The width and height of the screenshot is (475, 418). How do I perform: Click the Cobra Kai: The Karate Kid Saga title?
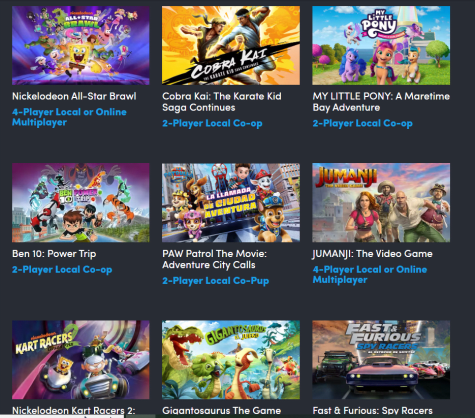(222, 102)
